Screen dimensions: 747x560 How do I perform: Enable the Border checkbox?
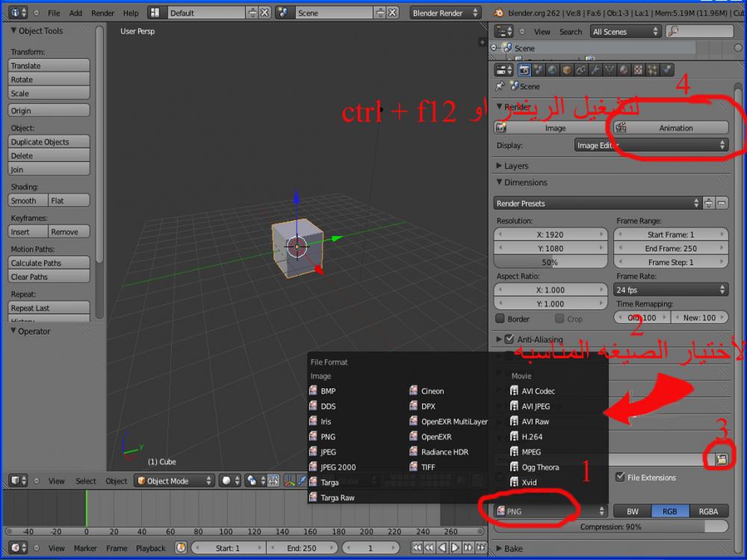pos(500,318)
